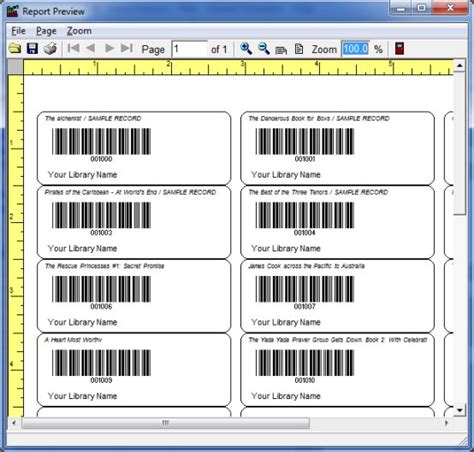Minimize the Report Preview window
This screenshot has height=452, width=474.
401,8
